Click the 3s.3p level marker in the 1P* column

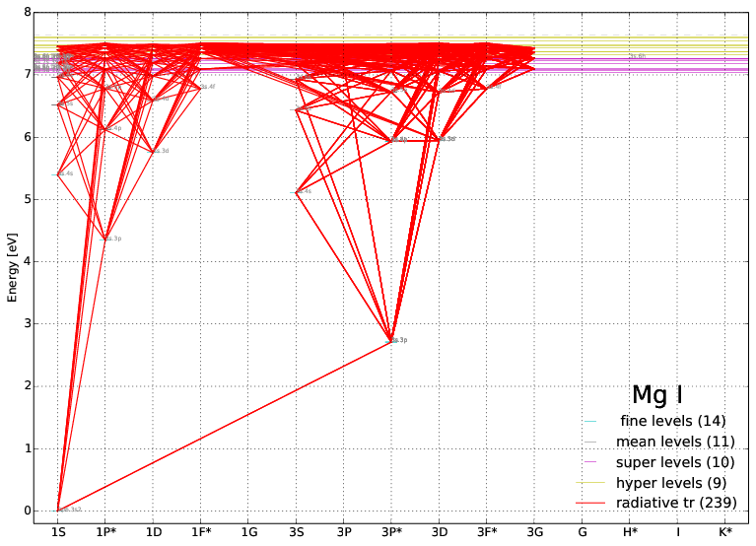(106, 239)
